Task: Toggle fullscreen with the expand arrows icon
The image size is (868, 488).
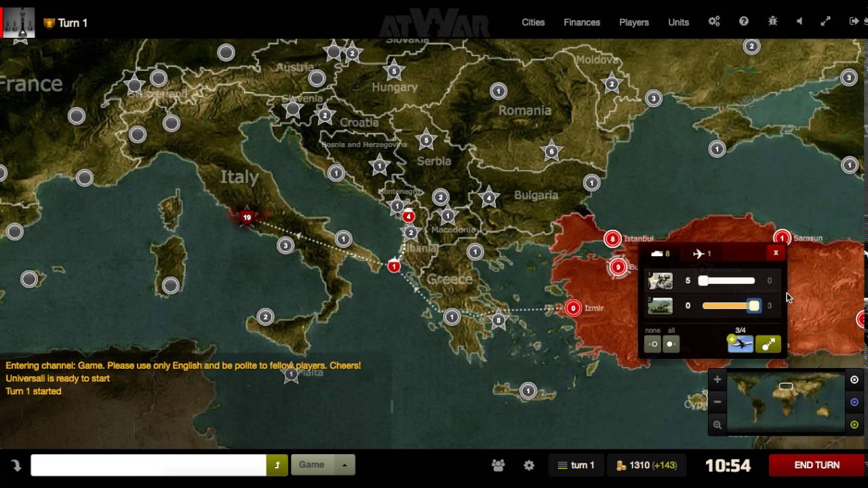Action: point(825,22)
